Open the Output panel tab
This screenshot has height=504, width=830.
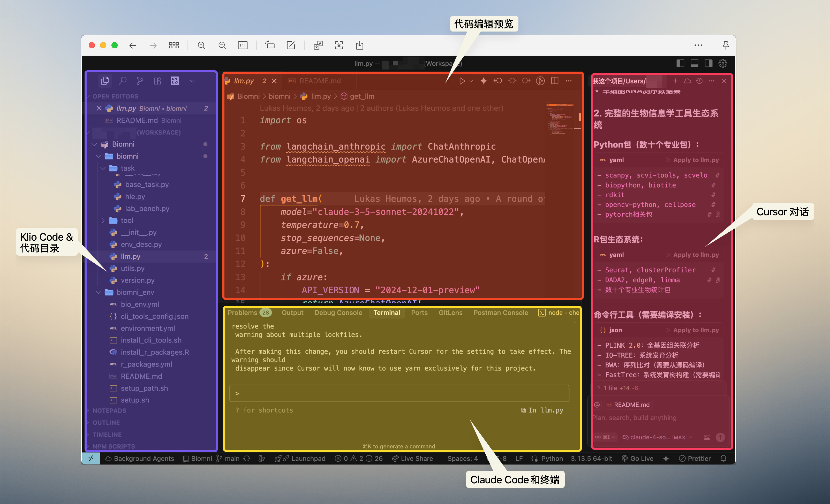click(x=292, y=312)
